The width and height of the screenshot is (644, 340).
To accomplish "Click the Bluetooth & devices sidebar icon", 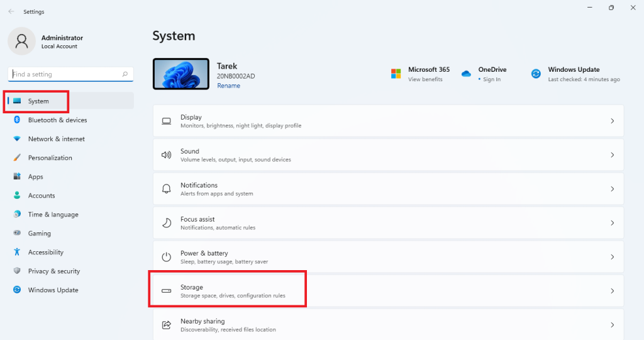I will [x=17, y=120].
